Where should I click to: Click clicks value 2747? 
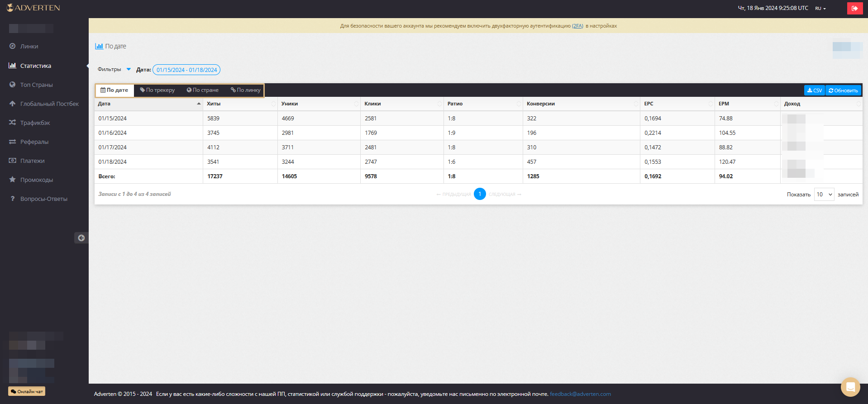point(371,162)
